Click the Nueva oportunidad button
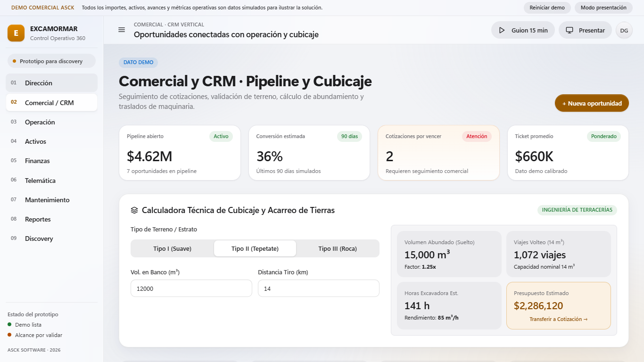The width and height of the screenshot is (644, 362). tap(592, 103)
